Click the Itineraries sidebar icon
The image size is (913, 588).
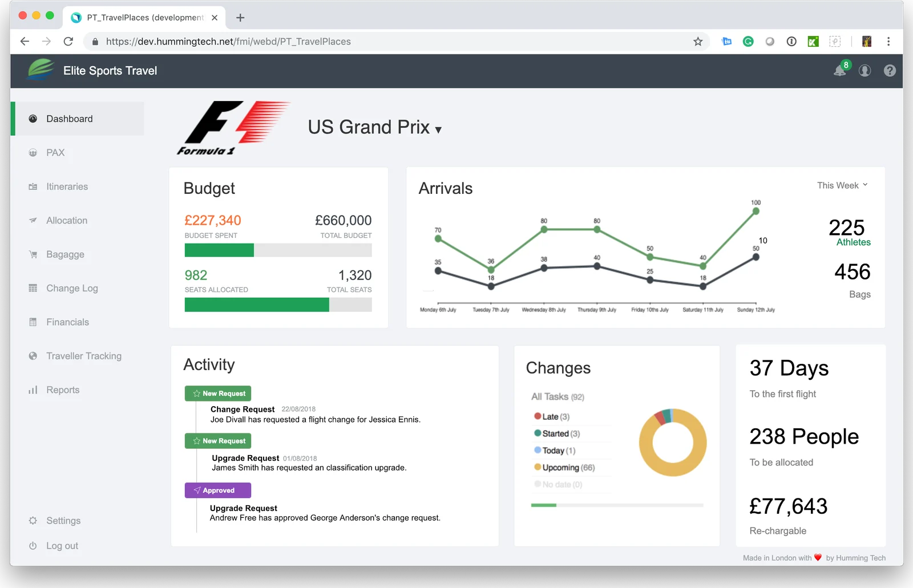pyautogui.click(x=33, y=186)
